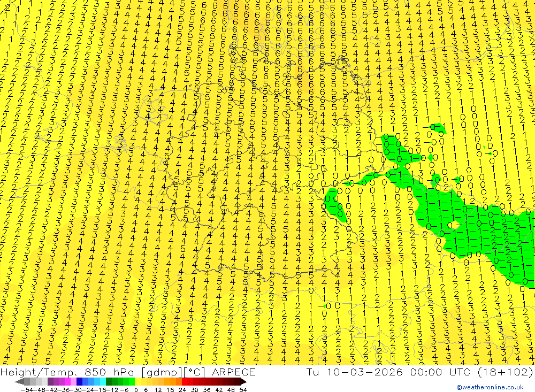The height and width of the screenshot is (392, 535).
Task: Click the "-54" legend scale value
Action: 27,390
